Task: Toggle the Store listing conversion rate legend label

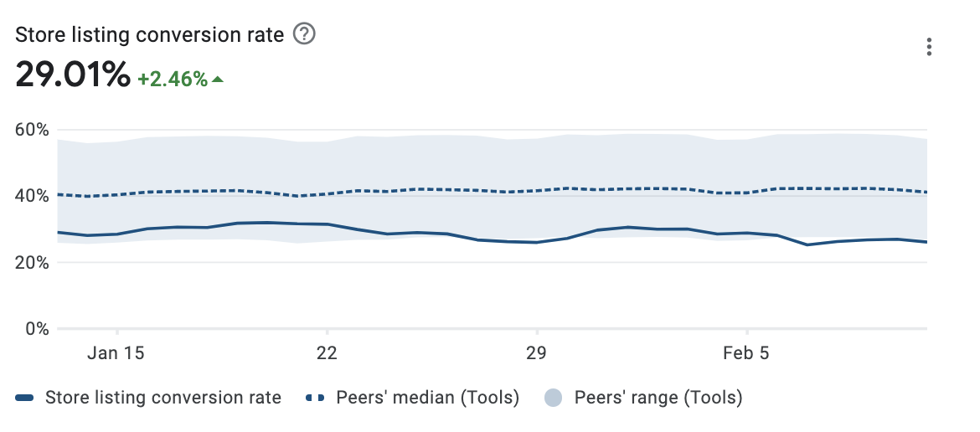Action: pyautogui.click(x=163, y=398)
